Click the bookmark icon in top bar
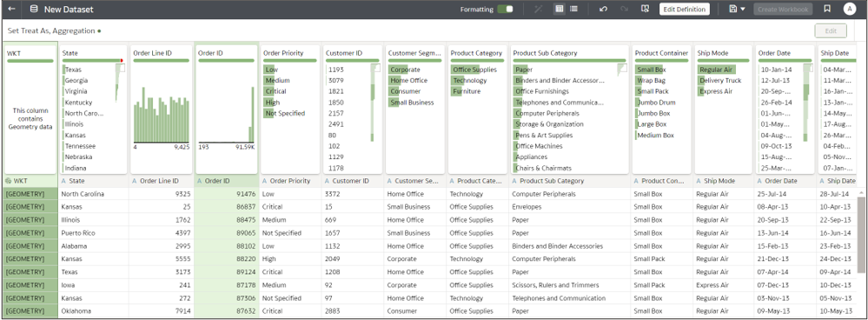Viewport: 868px width, 320px height. point(827,9)
